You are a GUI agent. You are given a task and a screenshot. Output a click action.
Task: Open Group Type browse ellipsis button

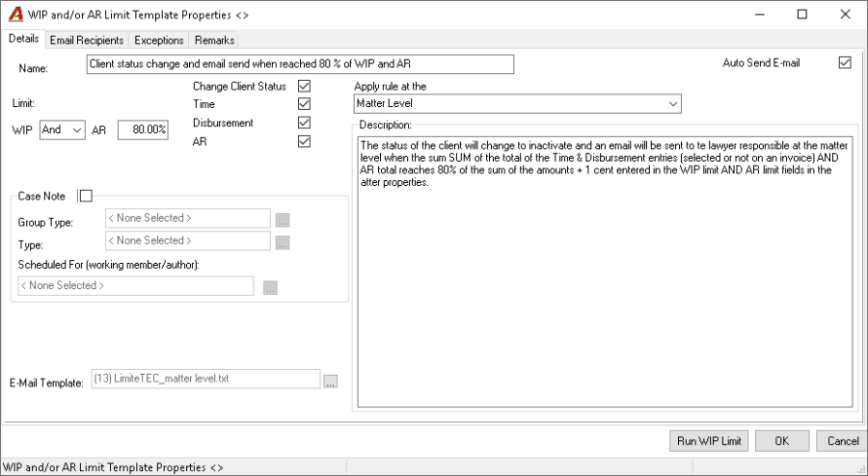tap(283, 220)
